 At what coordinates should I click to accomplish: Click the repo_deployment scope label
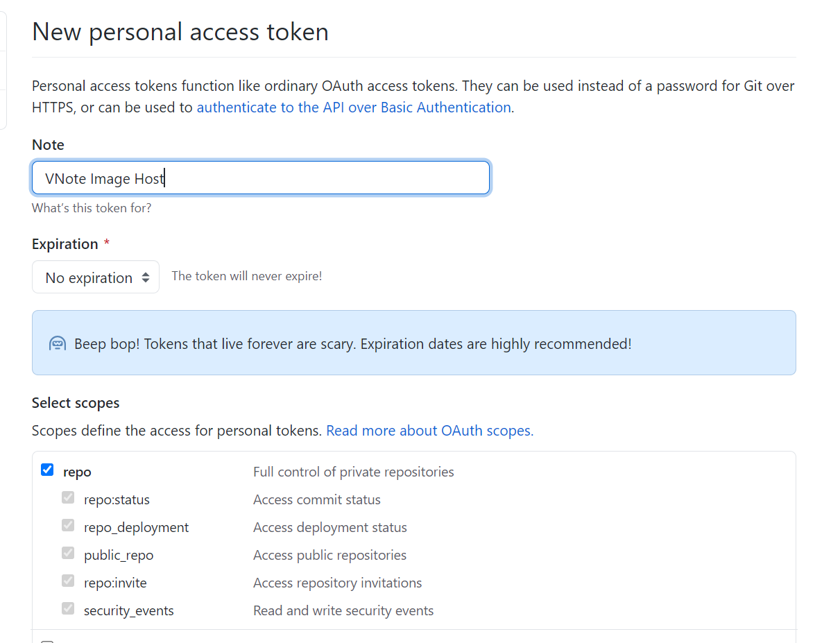(137, 527)
